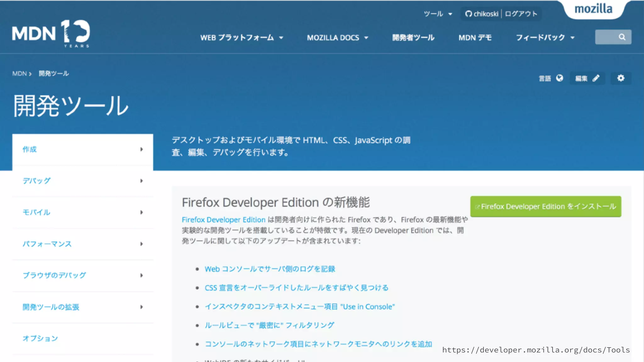Click the 開発ツール page heading
This screenshot has width=644, height=362.
pyautogui.click(x=71, y=106)
